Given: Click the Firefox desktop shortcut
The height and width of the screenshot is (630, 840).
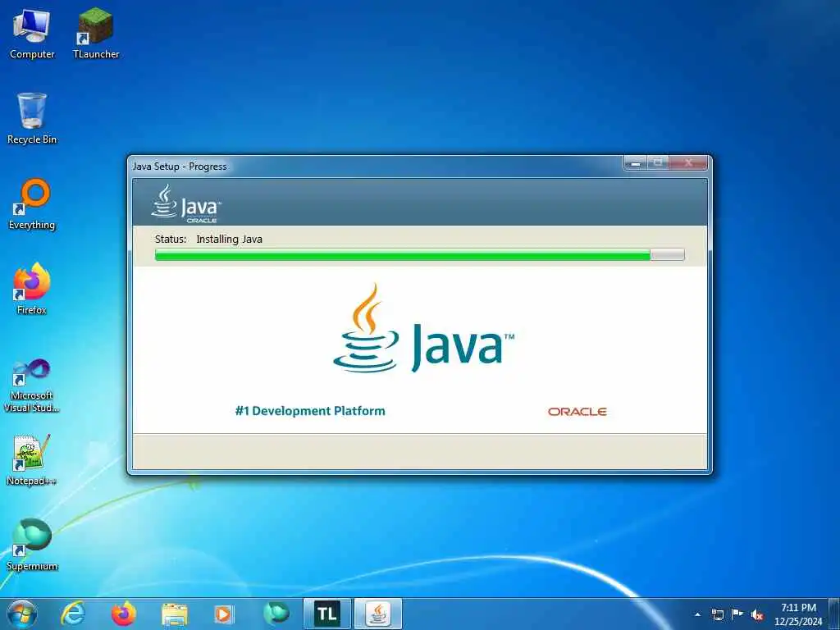Looking at the screenshot, I should tap(32, 290).
